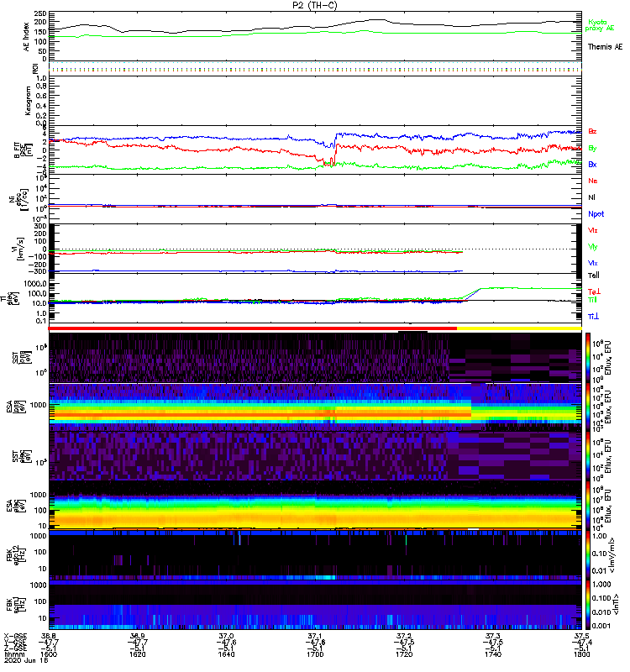The height and width of the screenshot is (672, 630).
Task: Click the "1740" time tick label
Action: coord(493,654)
